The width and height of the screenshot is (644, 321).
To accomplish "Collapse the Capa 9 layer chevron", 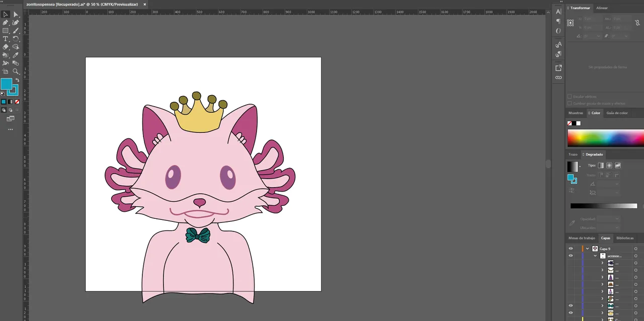I will point(587,249).
